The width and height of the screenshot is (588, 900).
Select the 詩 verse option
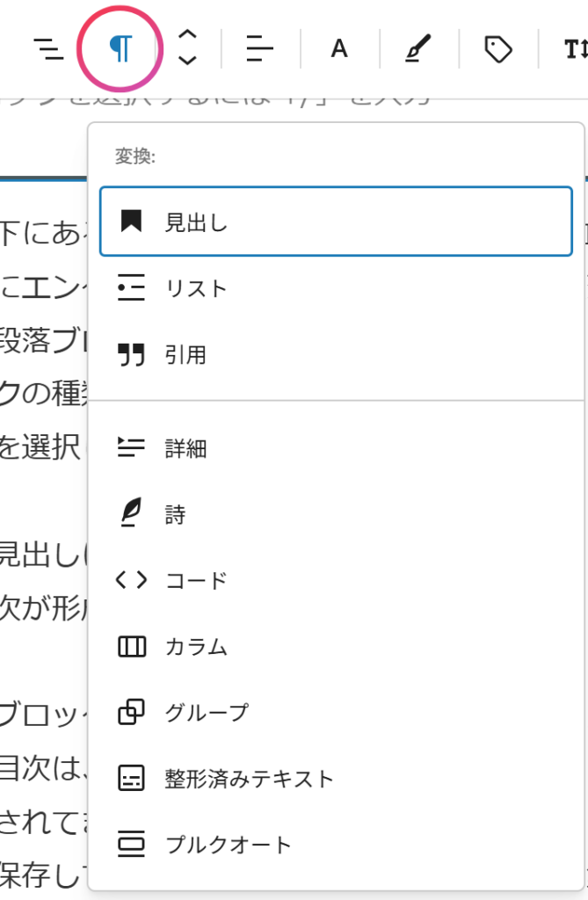coord(176,515)
